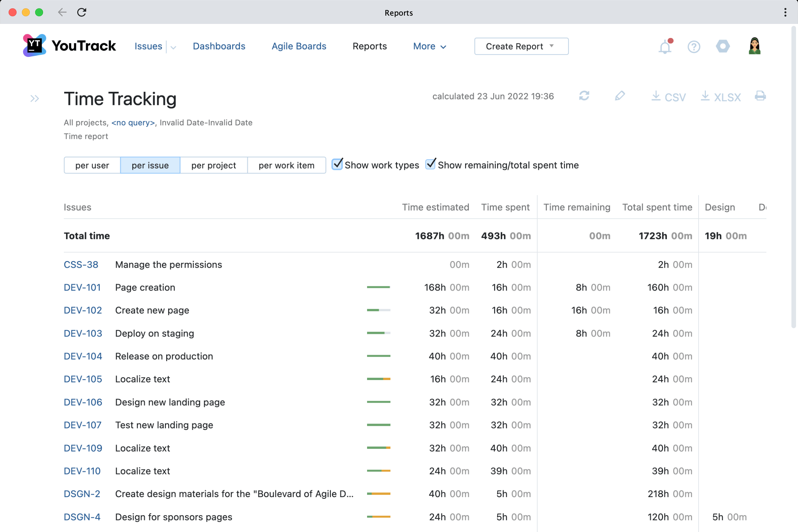Click the edit report pencil icon
Viewport: 798px width, 532px height.
620,97
